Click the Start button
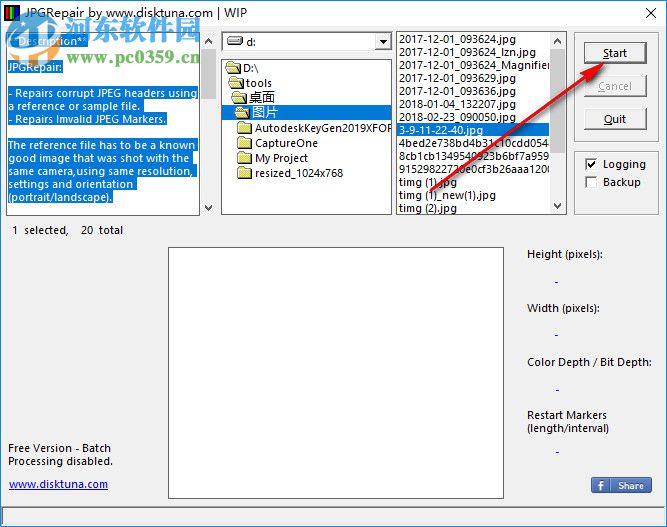 click(x=615, y=53)
